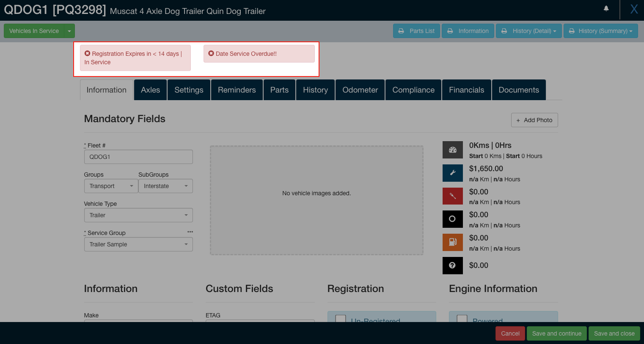Image resolution: width=644 pixels, height=344 pixels.
Task: Open the Vehicle Type dropdown
Action: click(x=138, y=215)
